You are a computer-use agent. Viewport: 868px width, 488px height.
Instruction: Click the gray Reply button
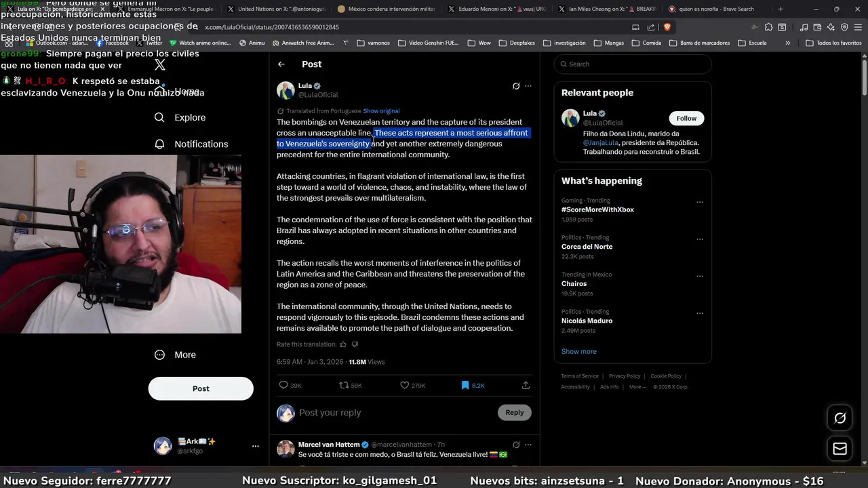[515, 412]
